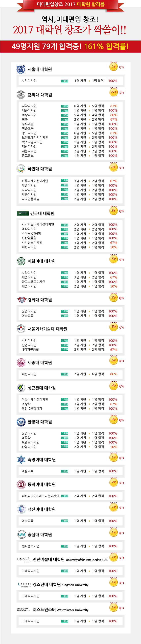
Task: Click the top ribbon title 2017 대학원 합격률
Action: (x=70, y=4)
